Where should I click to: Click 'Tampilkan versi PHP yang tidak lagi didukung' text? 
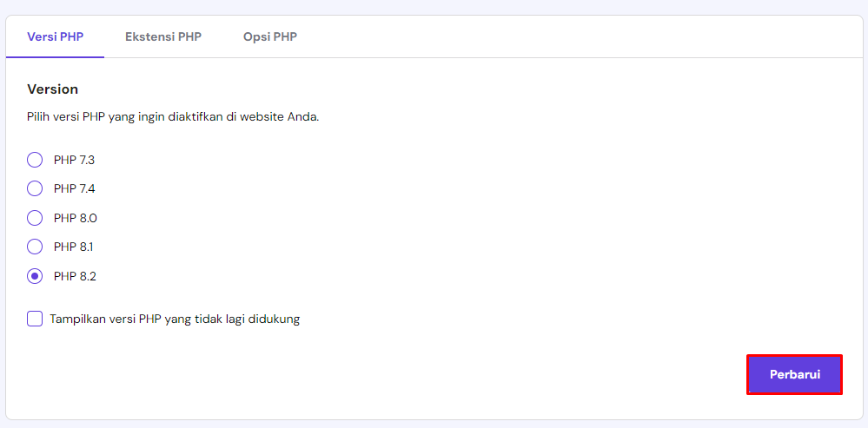point(175,319)
